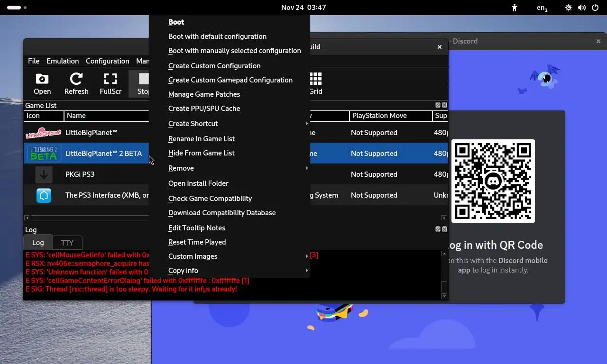Choose Boot with default configuration
The width and height of the screenshot is (607, 364).
point(230,36)
